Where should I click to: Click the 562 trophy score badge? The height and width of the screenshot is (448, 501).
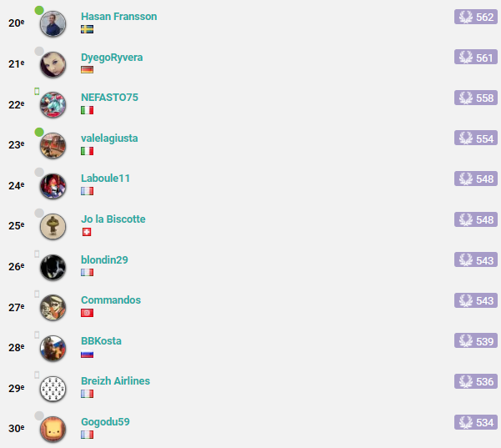(476, 17)
